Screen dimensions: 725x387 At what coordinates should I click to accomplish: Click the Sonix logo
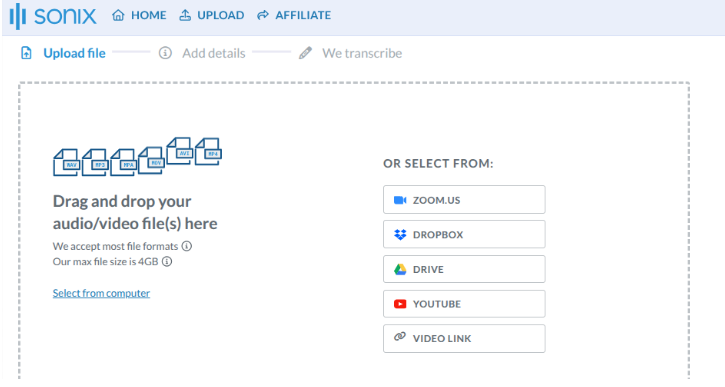pyautogui.click(x=53, y=16)
